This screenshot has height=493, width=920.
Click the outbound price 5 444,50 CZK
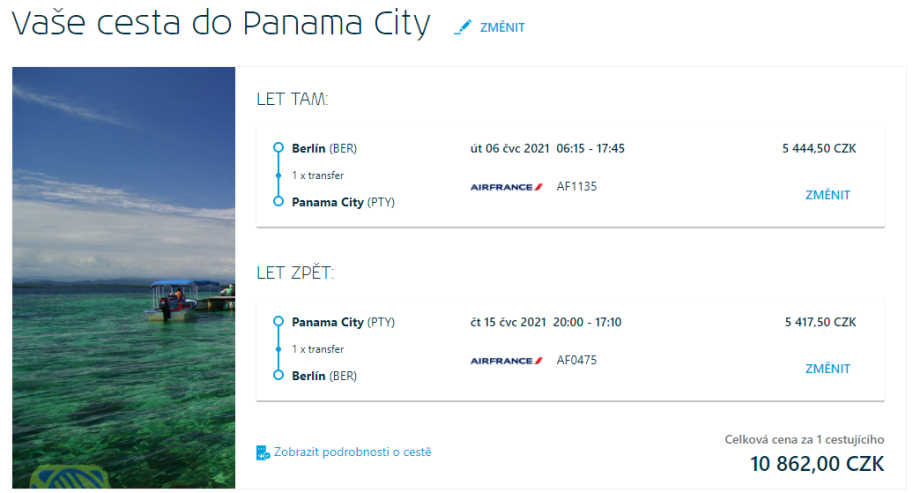coord(819,149)
